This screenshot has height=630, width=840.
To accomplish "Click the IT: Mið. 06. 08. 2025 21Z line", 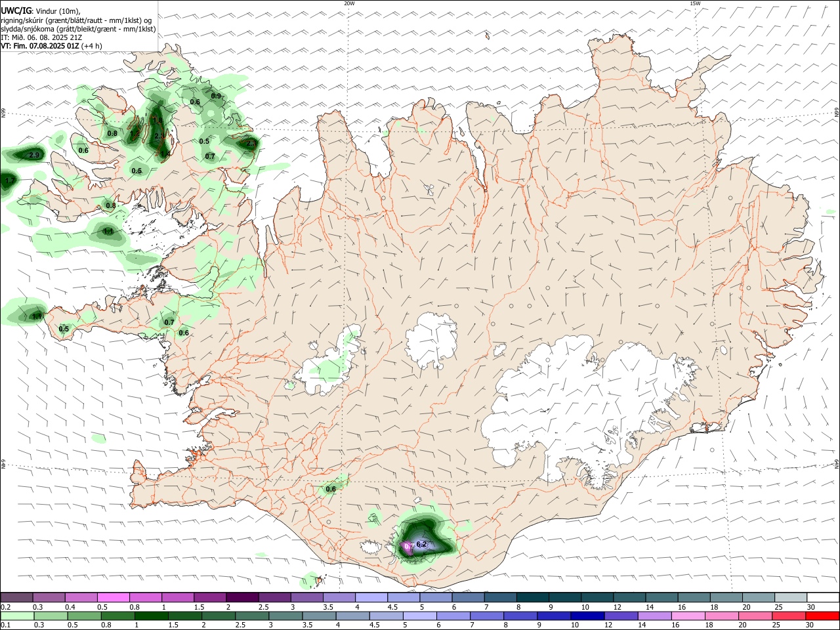I will (x=41, y=37).
